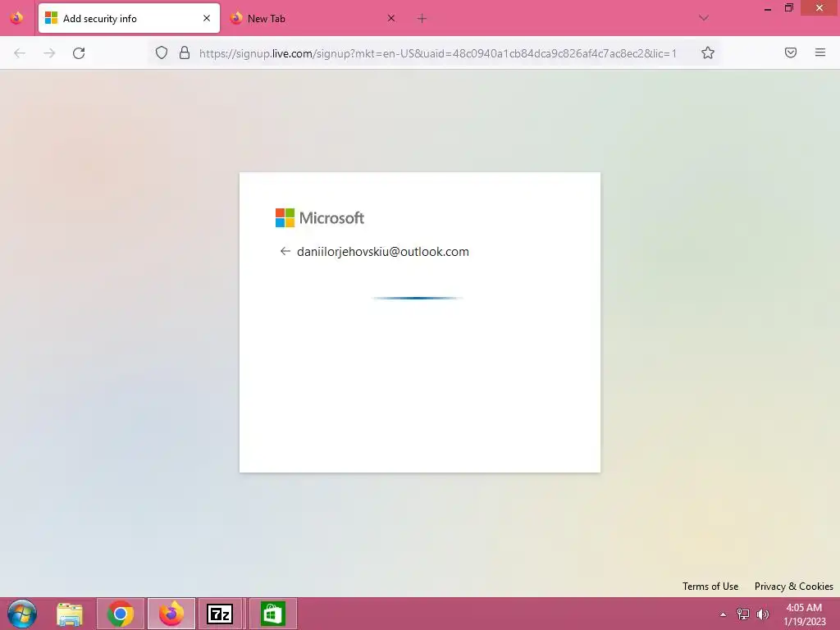Go back using browser back arrow
This screenshot has width=840, height=630.
click(20, 53)
